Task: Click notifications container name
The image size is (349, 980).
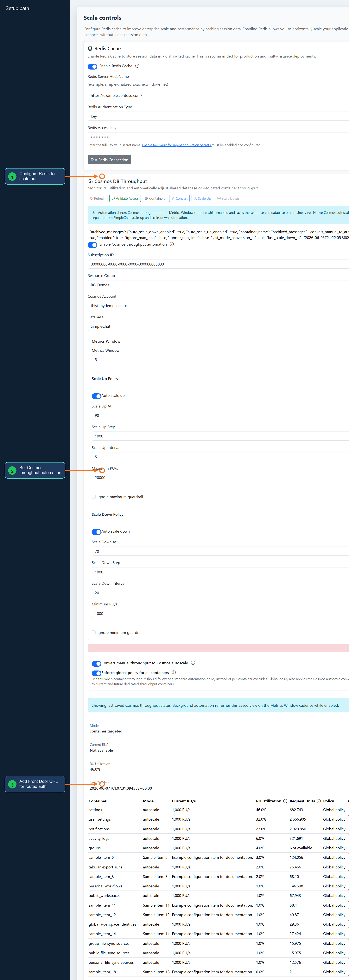Action: [99, 829]
